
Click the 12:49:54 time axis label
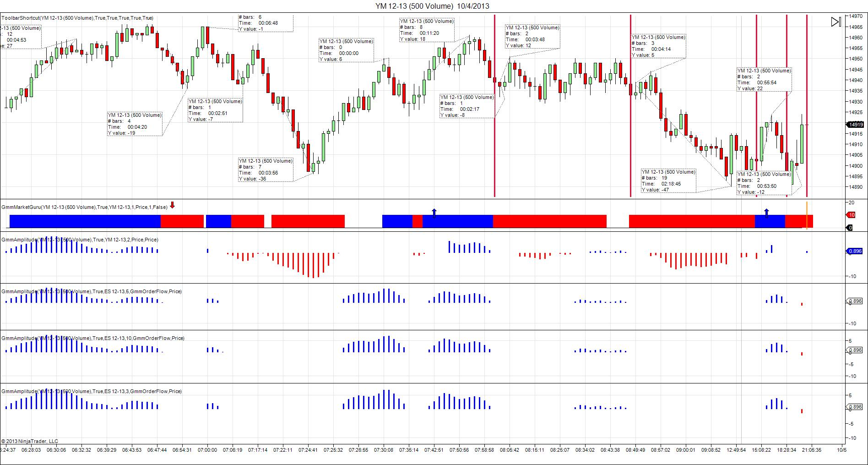click(737, 450)
